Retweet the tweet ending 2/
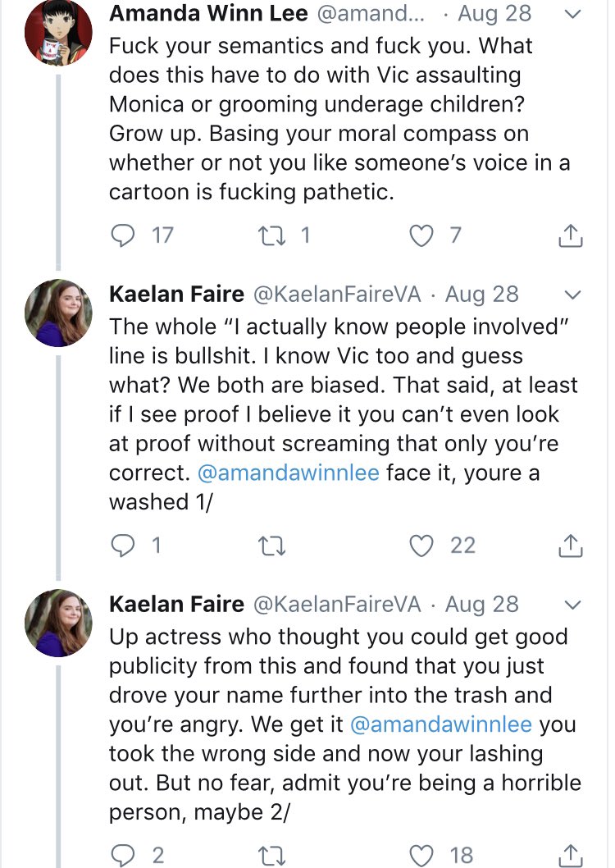Image resolution: width=615 pixels, height=868 pixels. coord(271,856)
